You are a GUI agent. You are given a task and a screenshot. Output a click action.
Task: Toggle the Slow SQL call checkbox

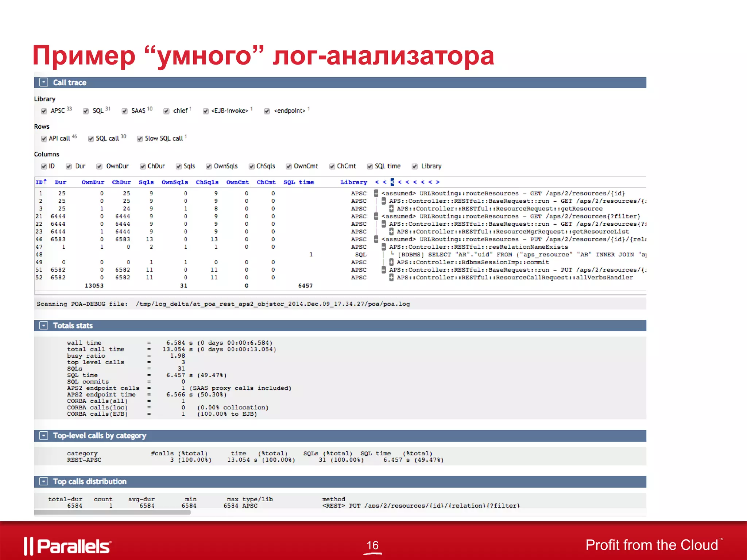point(140,139)
